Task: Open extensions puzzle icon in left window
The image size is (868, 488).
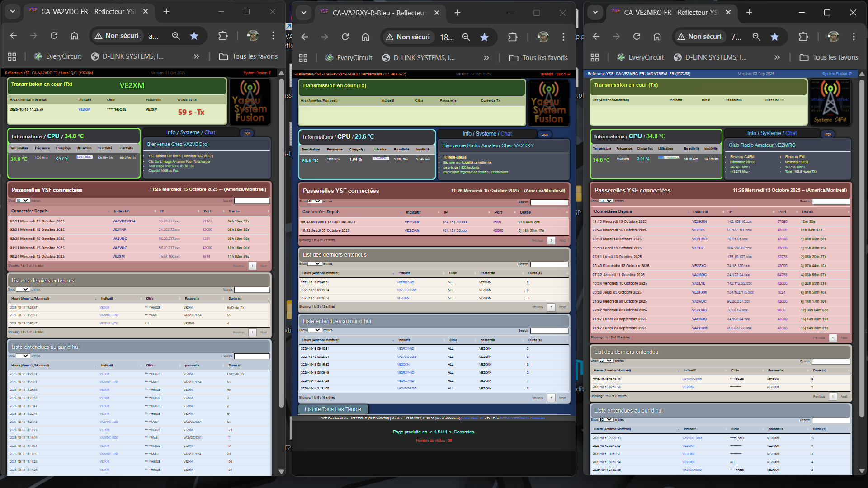Action: pyautogui.click(x=223, y=36)
